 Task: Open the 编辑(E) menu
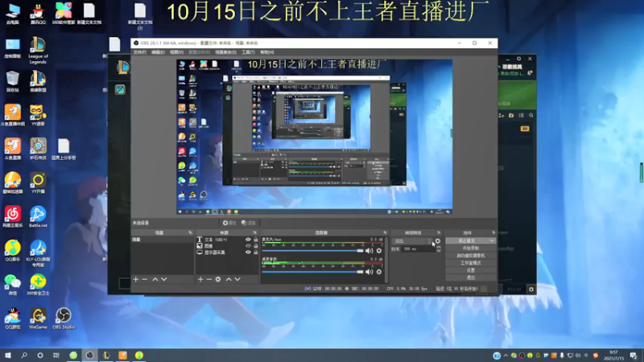click(x=158, y=52)
